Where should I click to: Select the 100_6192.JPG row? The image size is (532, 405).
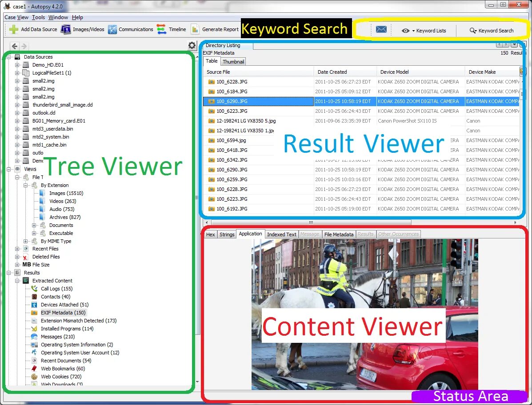coord(362,209)
